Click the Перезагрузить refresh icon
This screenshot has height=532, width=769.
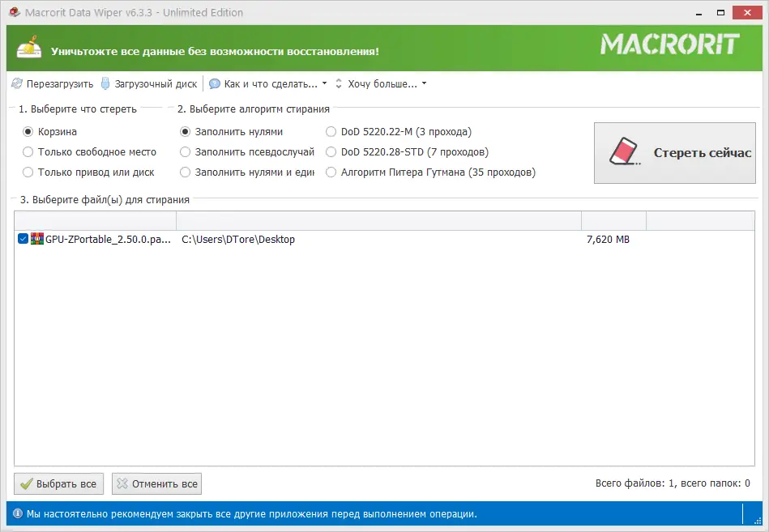(17, 83)
